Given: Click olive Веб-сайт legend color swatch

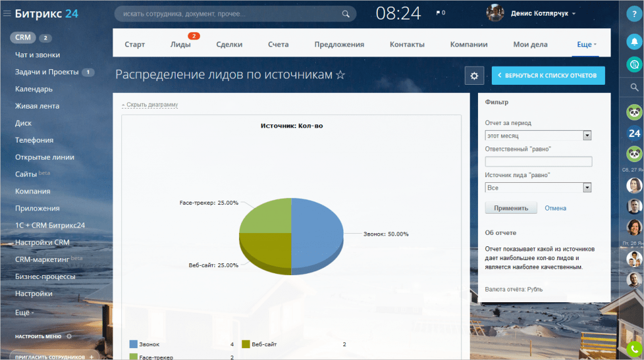Looking at the screenshot, I should [x=246, y=344].
